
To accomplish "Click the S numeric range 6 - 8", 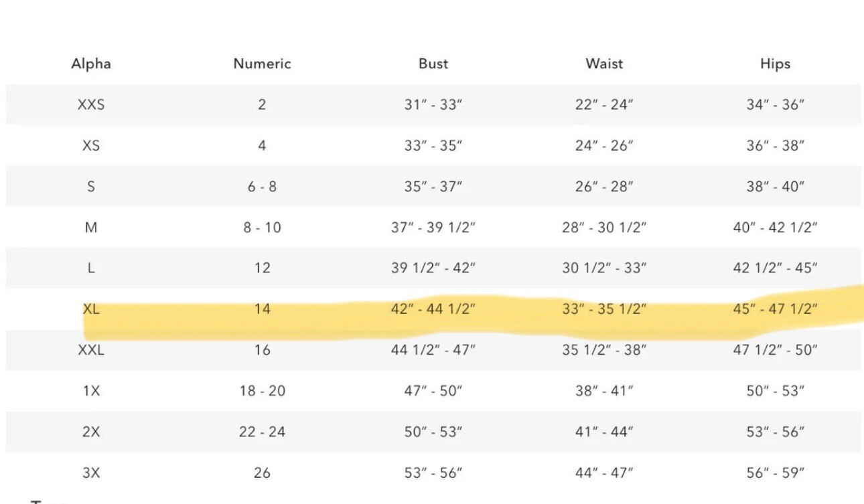I will click(262, 187).
